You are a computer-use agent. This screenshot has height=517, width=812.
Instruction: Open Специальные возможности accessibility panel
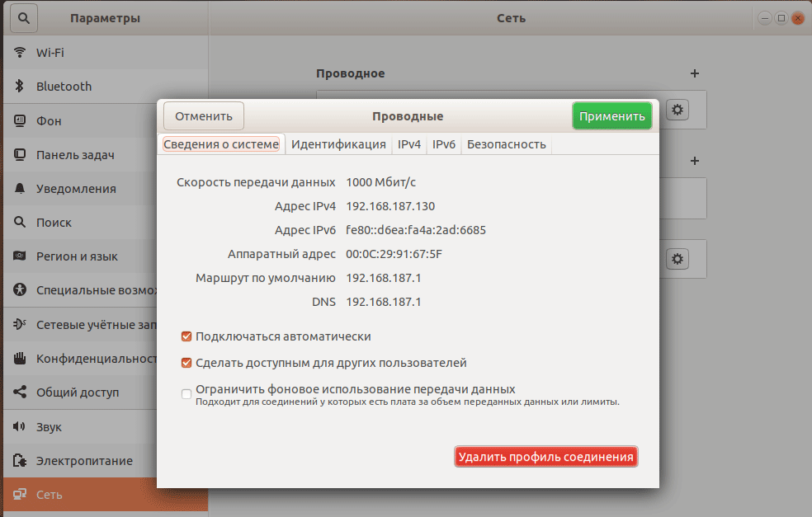(x=80, y=290)
